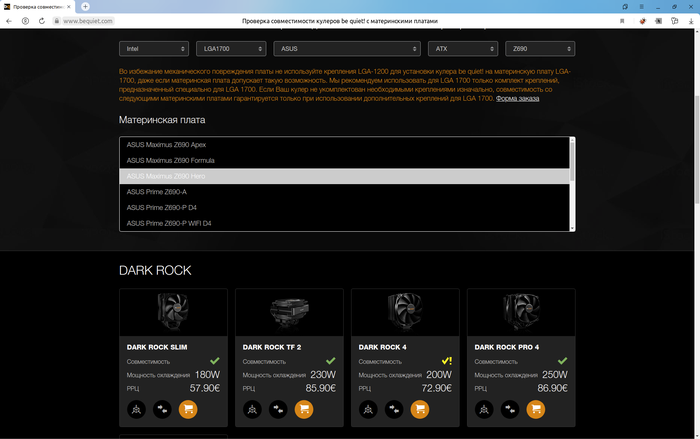Select ASUS Maximus Z690 Apex in the list
The height and width of the screenshot is (439, 700).
[344, 145]
